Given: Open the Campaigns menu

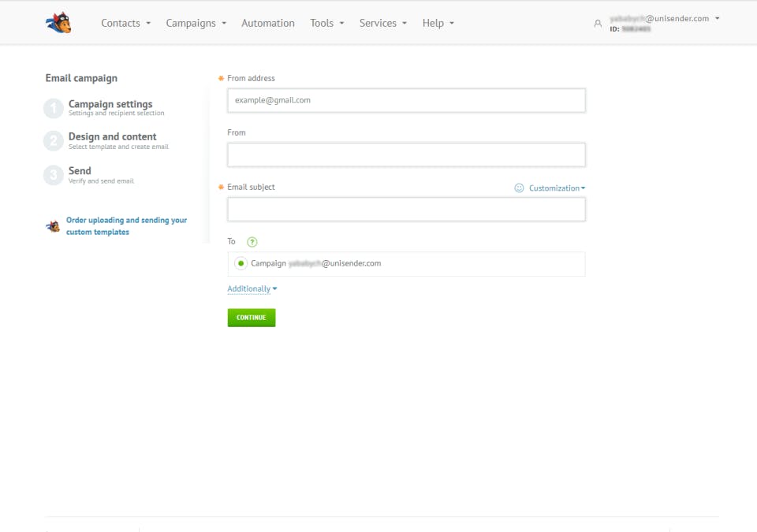Looking at the screenshot, I should [196, 23].
